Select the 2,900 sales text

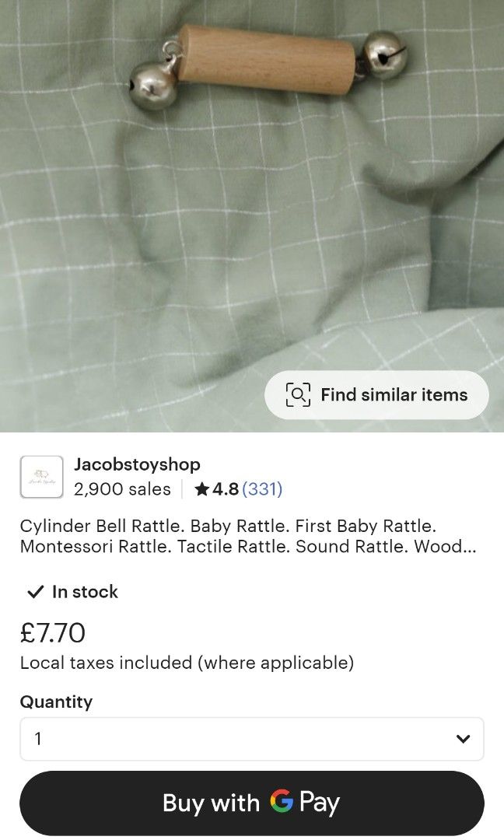click(122, 489)
